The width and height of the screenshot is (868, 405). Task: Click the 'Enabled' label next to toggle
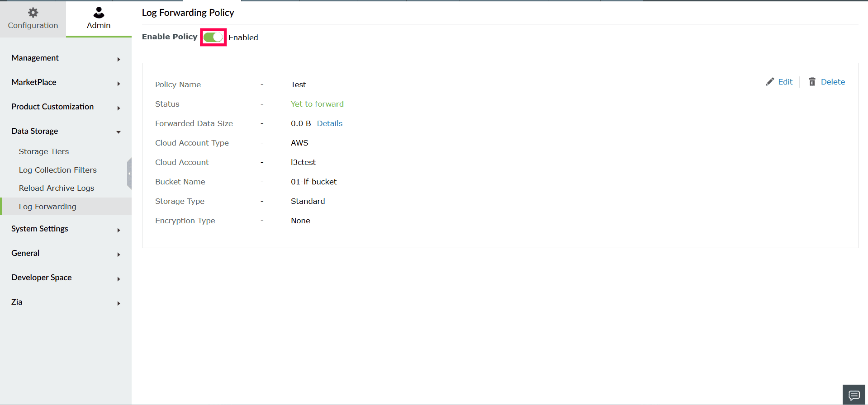click(x=243, y=38)
